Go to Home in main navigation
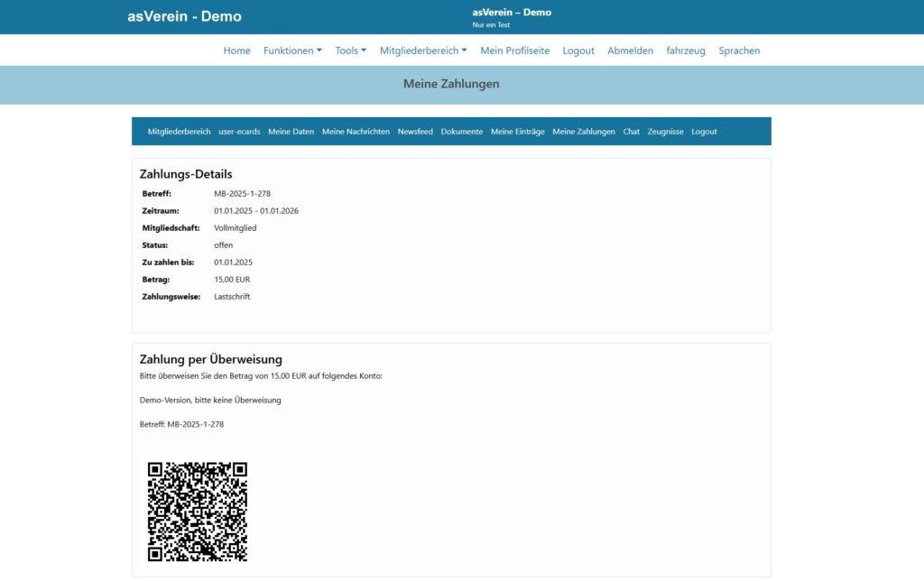Screen dimensions: 924x581 coord(237,51)
